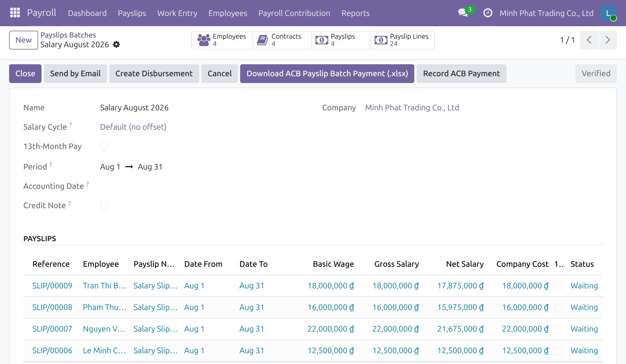Open the apps grid menu icon

pos(15,13)
